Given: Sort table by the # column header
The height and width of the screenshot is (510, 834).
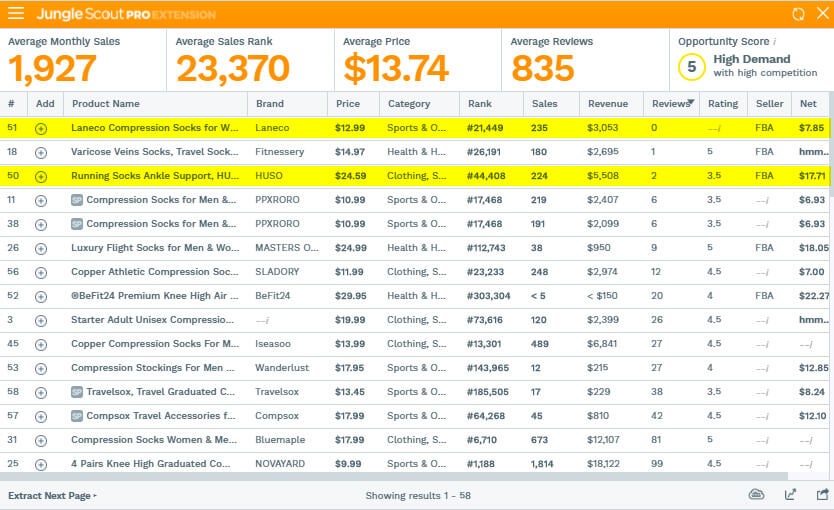Looking at the screenshot, I should [11, 104].
